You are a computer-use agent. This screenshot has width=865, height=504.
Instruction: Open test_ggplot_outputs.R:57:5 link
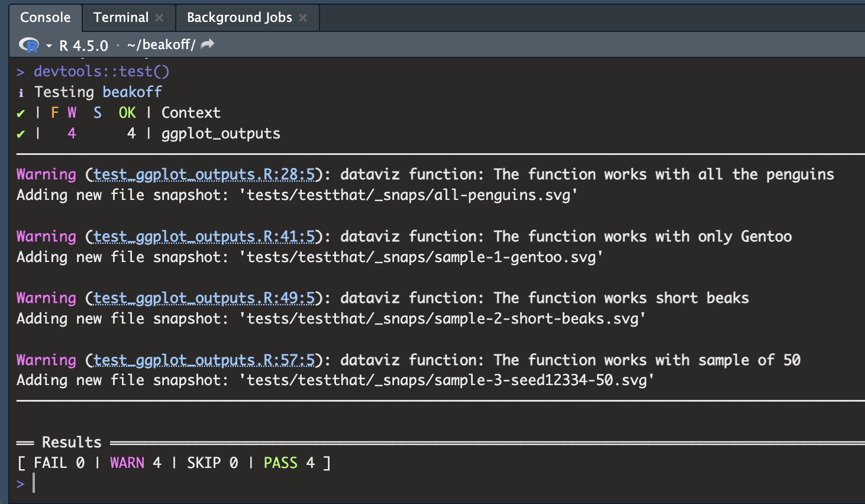tap(204, 360)
